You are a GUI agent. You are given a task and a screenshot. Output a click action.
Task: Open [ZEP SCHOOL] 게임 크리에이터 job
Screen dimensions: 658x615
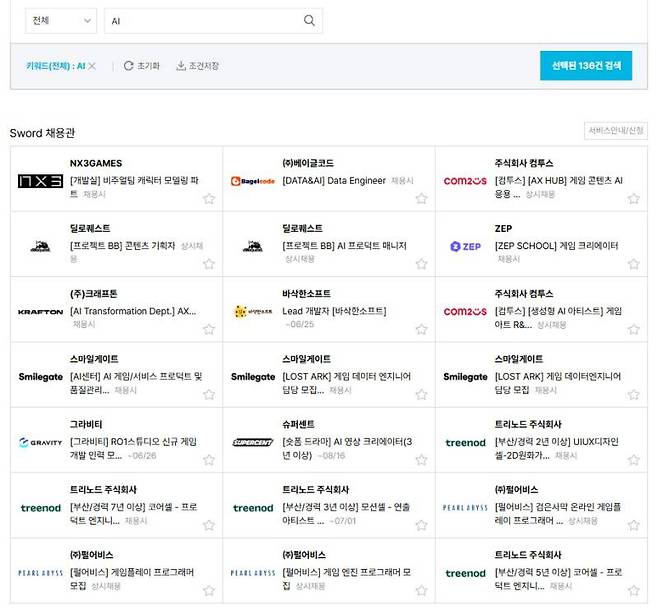[x=556, y=246]
